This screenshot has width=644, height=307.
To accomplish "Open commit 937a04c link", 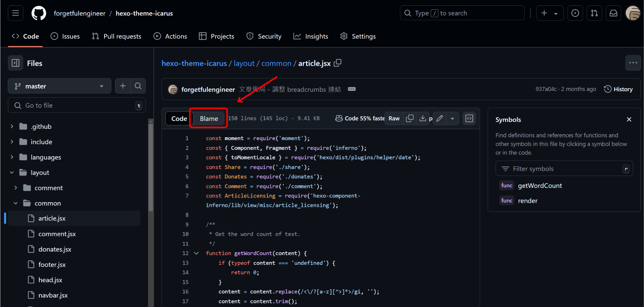I will coord(546,89).
